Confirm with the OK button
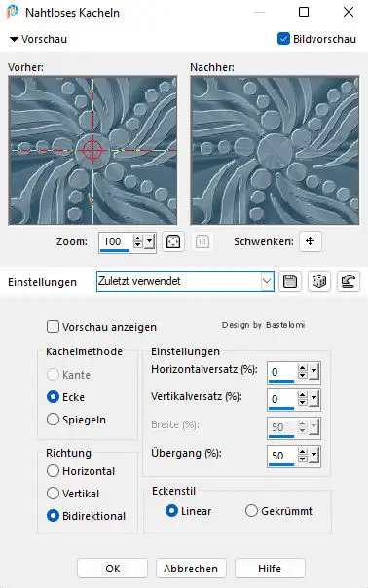 point(113,569)
